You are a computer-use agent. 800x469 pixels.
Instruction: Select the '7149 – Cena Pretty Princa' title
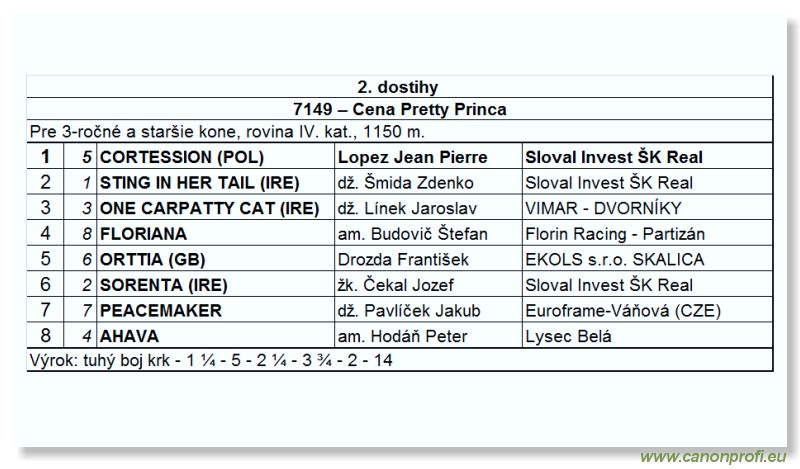[x=398, y=110]
